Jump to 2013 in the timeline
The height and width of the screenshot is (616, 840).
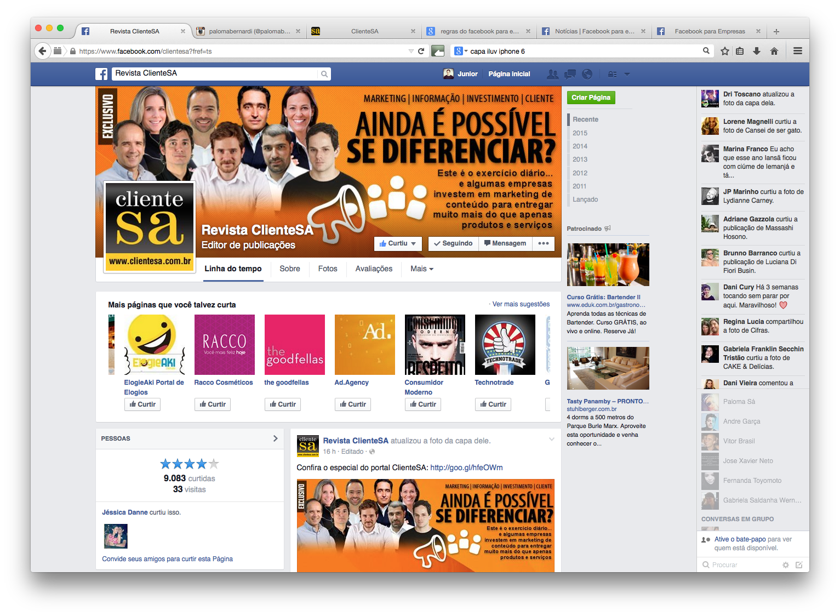coord(580,159)
